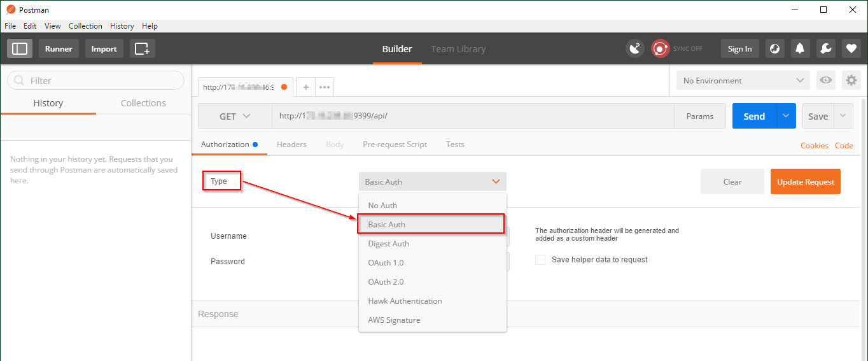Open the Authorization tab
868x361 pixels.
(230, 145)
